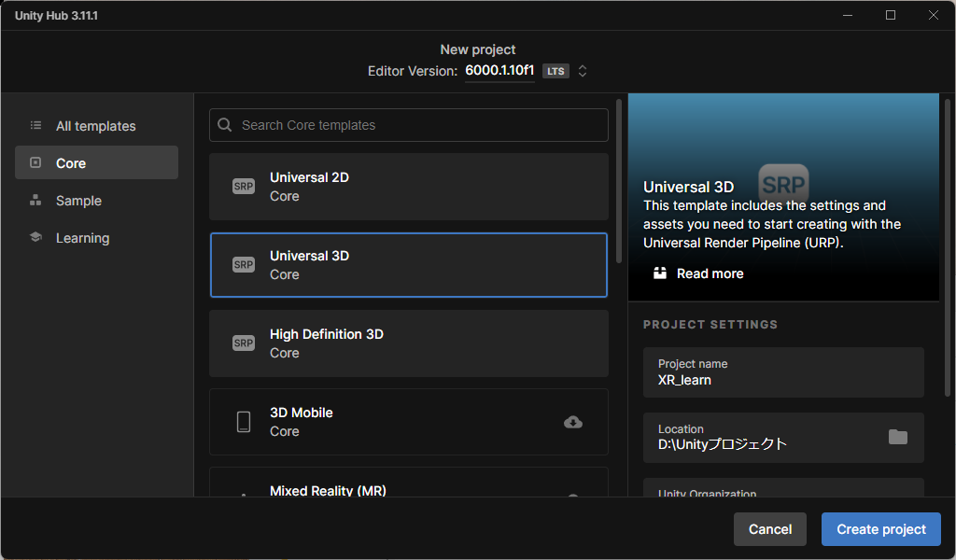The width and height of the screenshot is (956, 560).
Task: Click the Universal 3D preview title
Action: [688, 187]
